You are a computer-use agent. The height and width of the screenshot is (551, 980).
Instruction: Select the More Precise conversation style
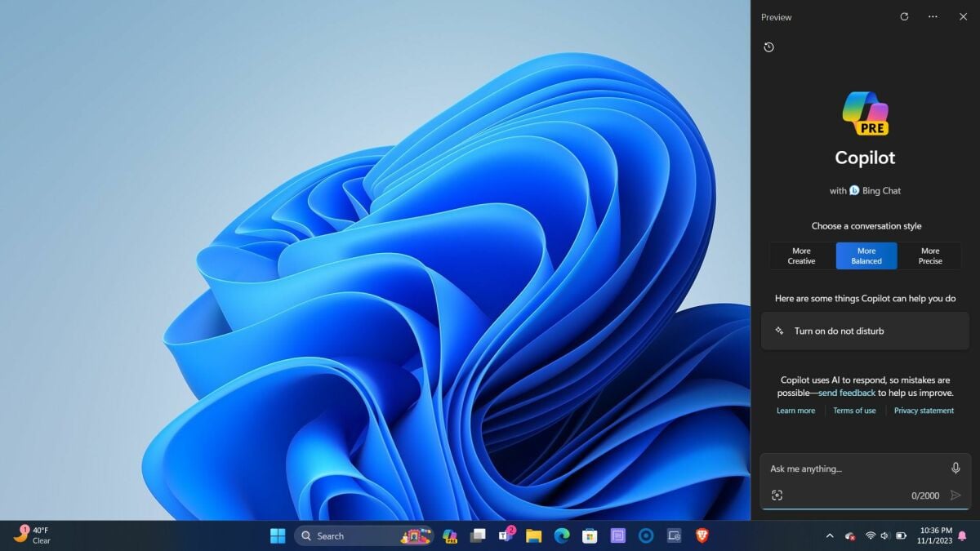click(x=930, y=256)
